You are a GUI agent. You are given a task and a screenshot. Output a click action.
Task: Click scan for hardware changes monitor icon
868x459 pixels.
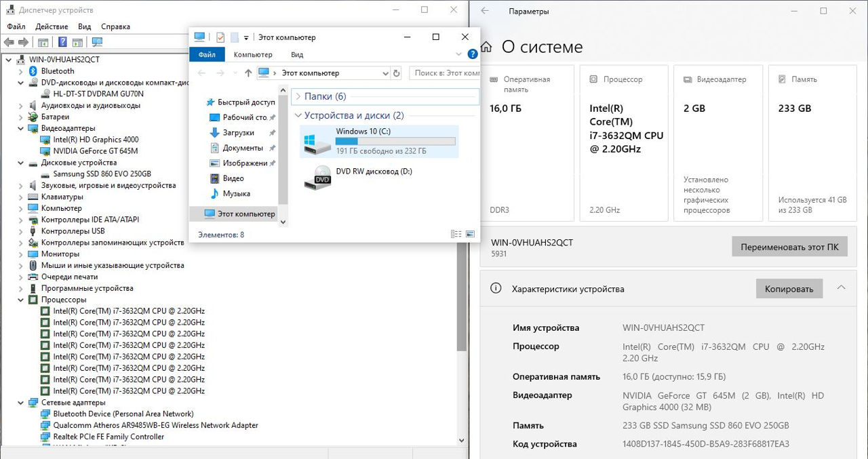click(x=97, y=42)
